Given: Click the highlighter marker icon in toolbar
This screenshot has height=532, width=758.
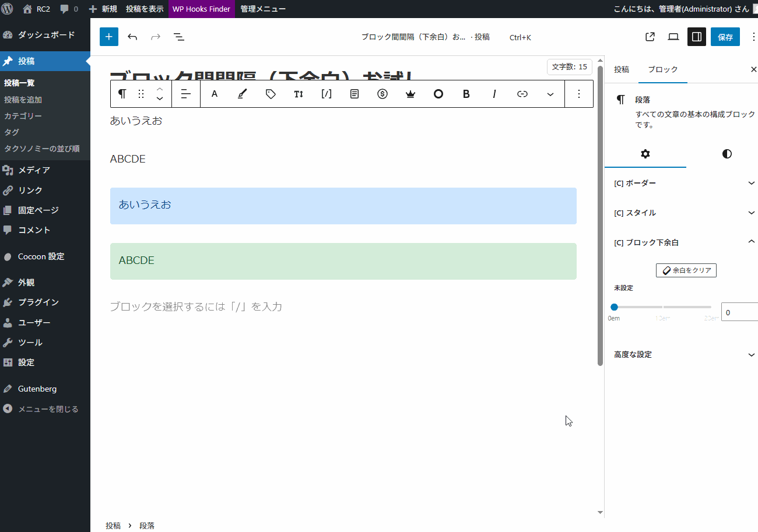Looking at the screenshot, I should pyautogui.click(x=243, y=94).
